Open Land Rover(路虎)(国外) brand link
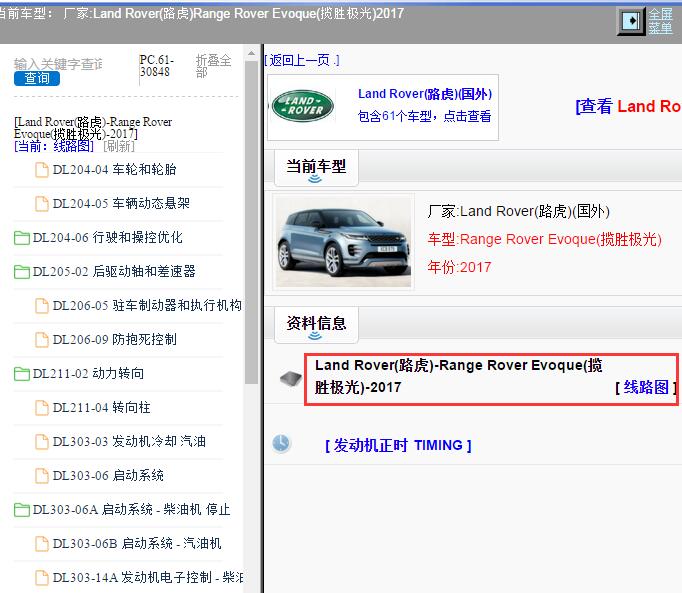 pos(425,94)
